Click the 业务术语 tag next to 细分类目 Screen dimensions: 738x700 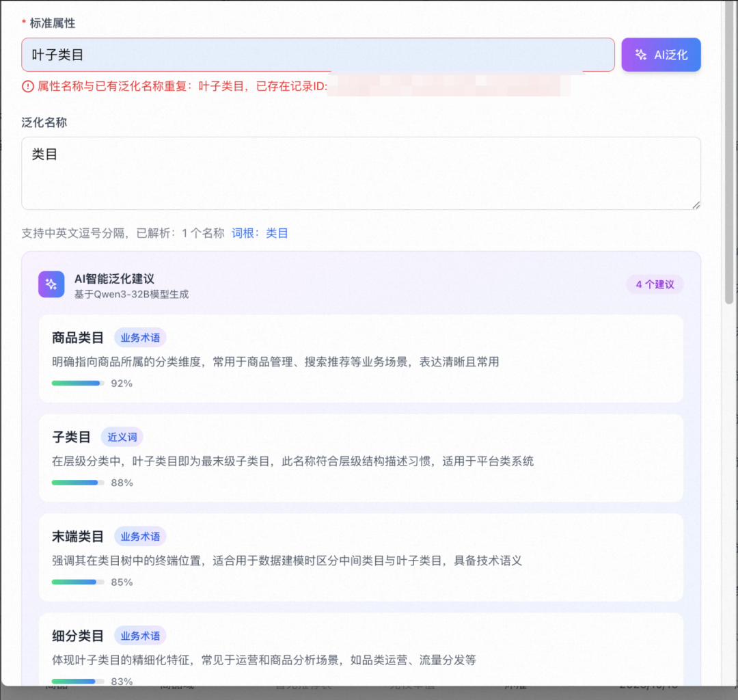pyautogui.click(x=140, y=635)
